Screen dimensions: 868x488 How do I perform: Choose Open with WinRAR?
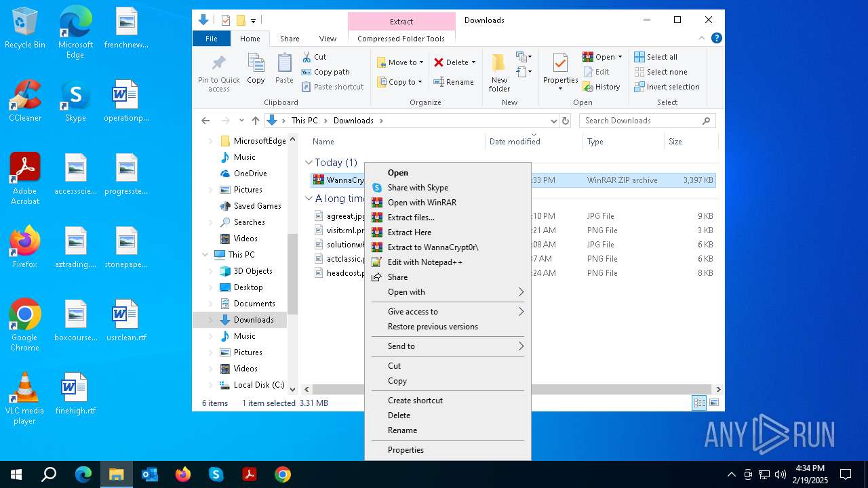click(448, 203)
